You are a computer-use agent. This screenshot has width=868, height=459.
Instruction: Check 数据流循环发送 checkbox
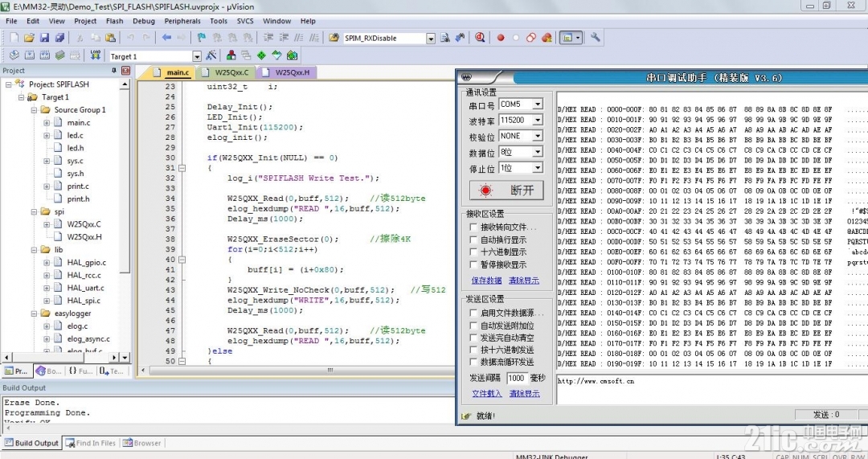(473, 362)
